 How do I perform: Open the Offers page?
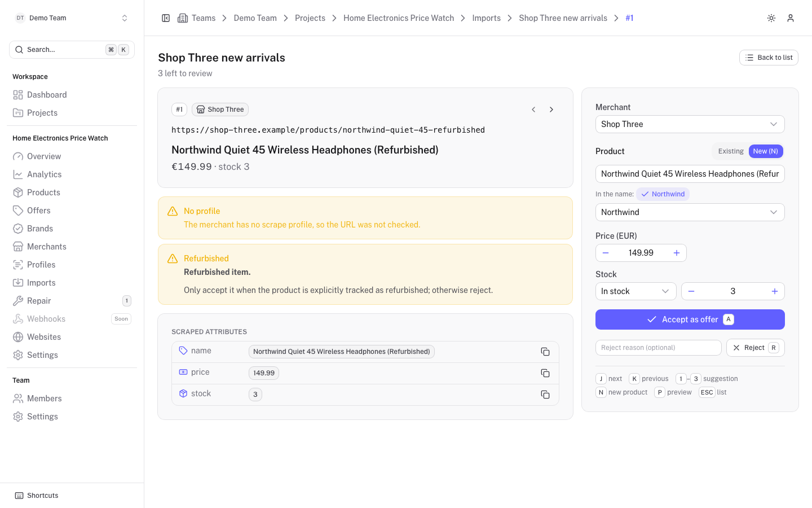(72, 211)
